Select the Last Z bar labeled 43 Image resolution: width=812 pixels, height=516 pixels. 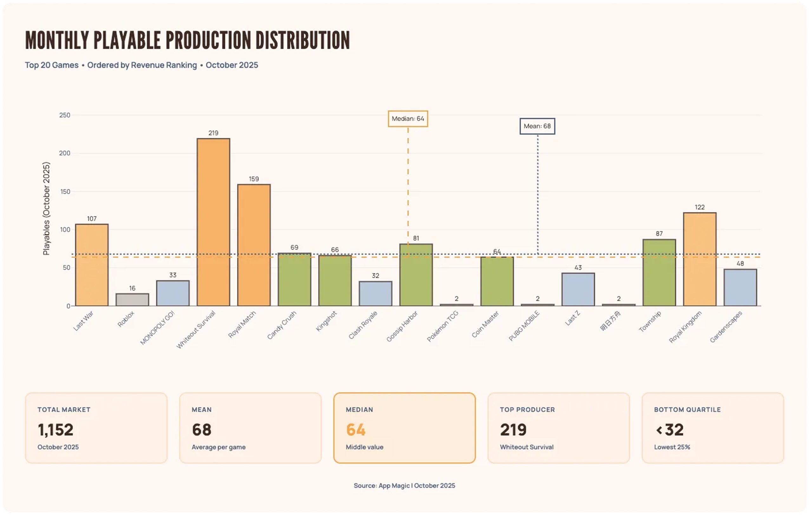point(578,289)
